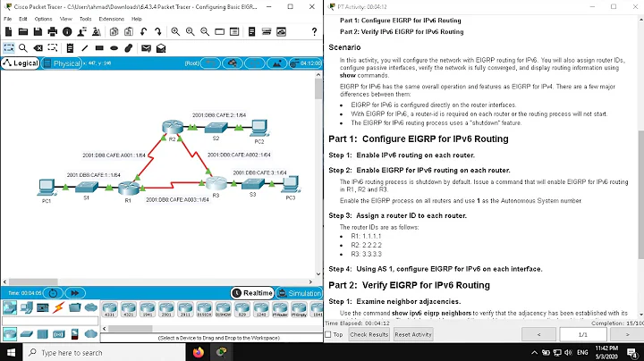
Task: Pick the 1941 router from device list
Action: tap(147, 309)
